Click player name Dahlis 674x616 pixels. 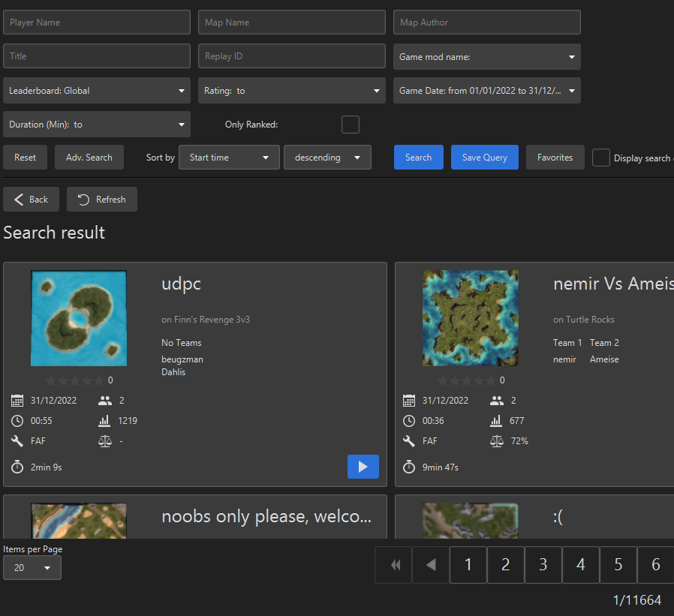tap(173, 372)
